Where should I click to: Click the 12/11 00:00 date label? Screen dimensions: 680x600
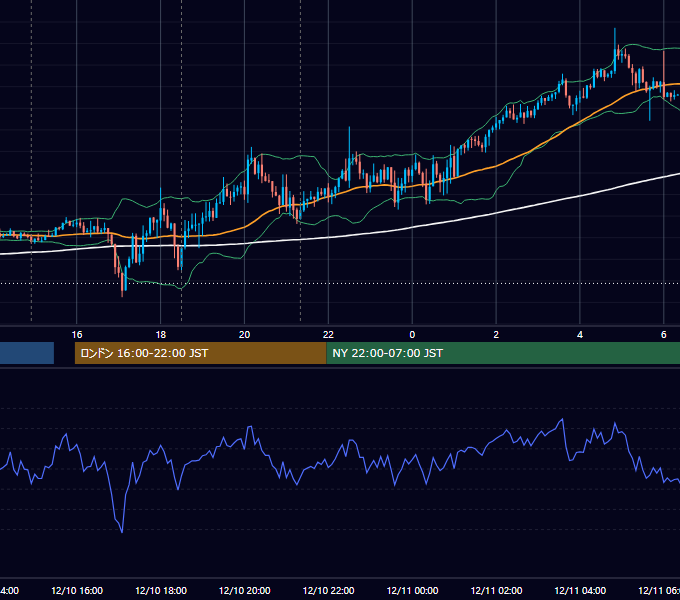412,590
